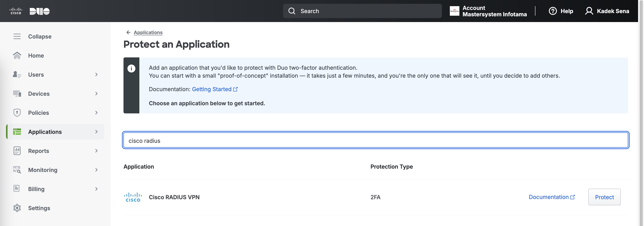Open the Reports menu item

39,151
